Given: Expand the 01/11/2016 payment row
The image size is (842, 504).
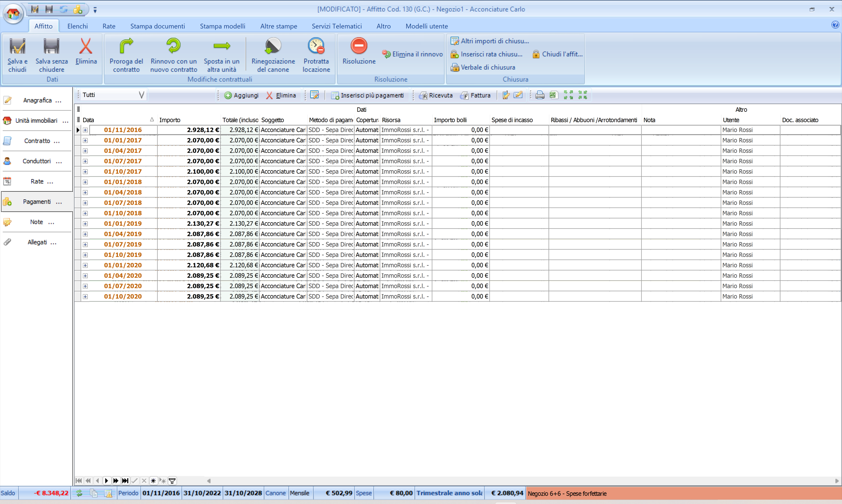Looking at the screenshot, I should click(85, 130).
